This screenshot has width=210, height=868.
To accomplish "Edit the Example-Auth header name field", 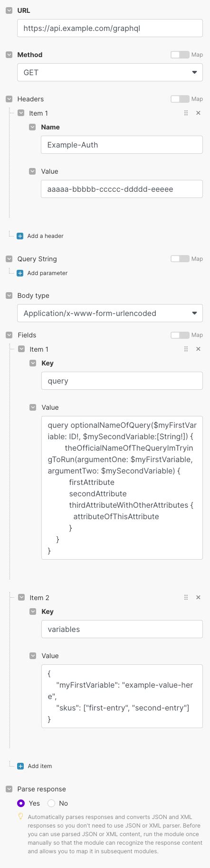I will coord(122,145).
